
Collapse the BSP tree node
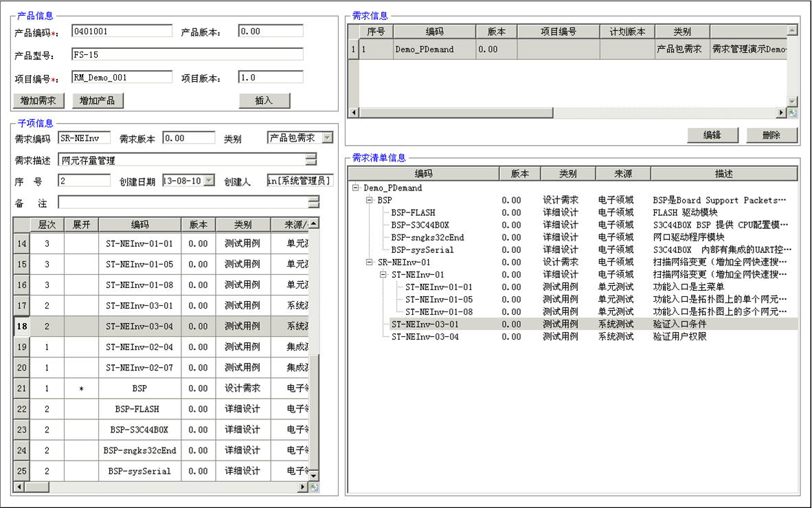369,200
